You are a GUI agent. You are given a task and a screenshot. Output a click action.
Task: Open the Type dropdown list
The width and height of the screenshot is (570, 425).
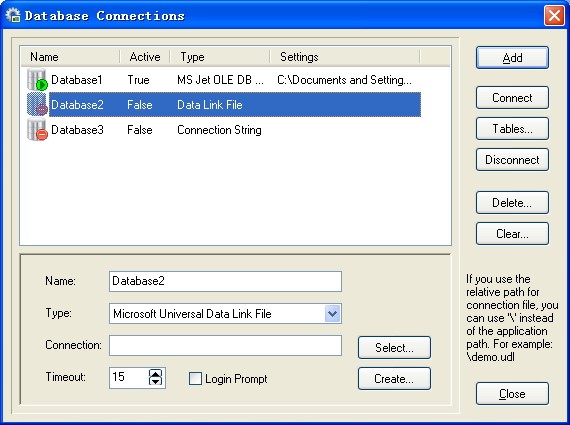[332, 313]
